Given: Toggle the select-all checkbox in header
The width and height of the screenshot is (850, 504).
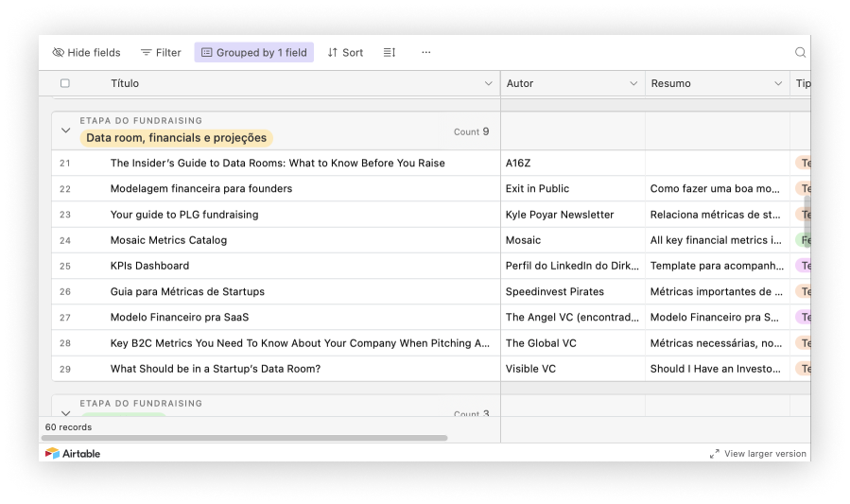Looking at the screenshot, I should click(65, 83).
